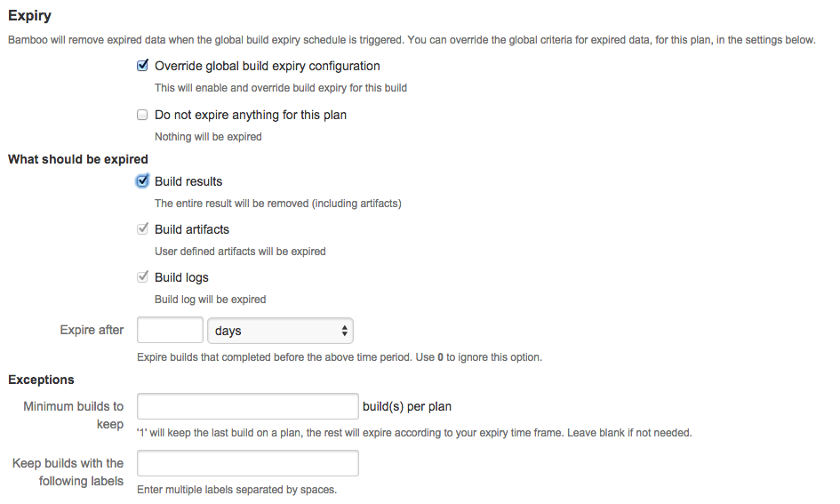Click the 'Keep builds with the following labels' label

[x=68, y=472]
